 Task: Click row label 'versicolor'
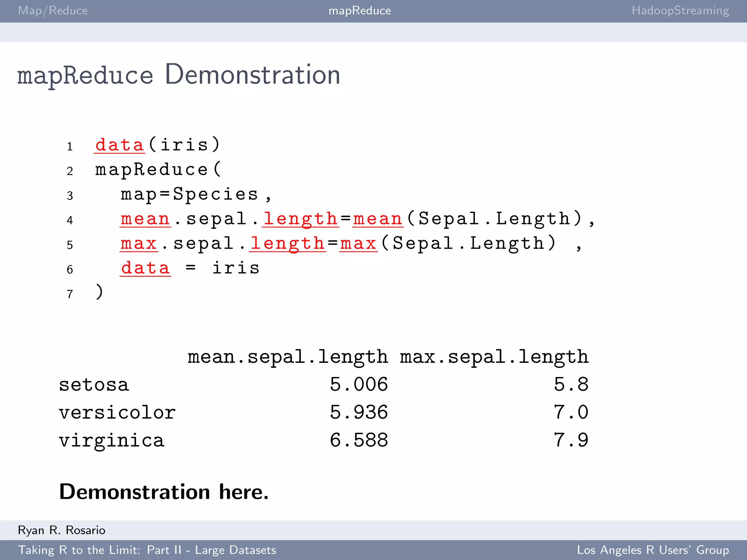point(117,413)
